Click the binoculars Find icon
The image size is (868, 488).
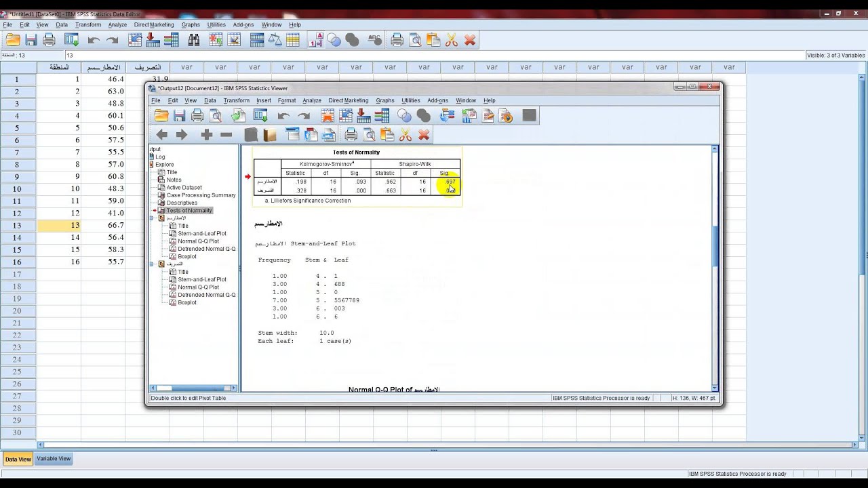click(194, 40)
